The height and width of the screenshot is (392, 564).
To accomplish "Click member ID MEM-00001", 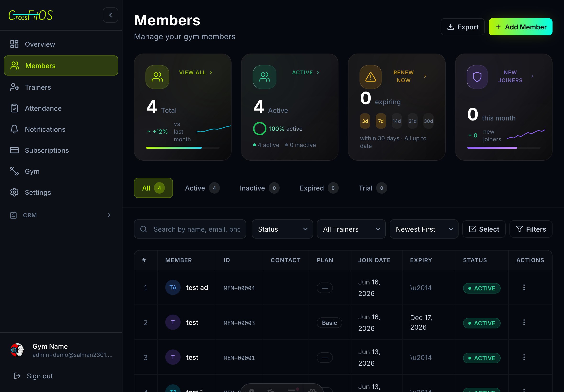I will [x=239, y=358].
